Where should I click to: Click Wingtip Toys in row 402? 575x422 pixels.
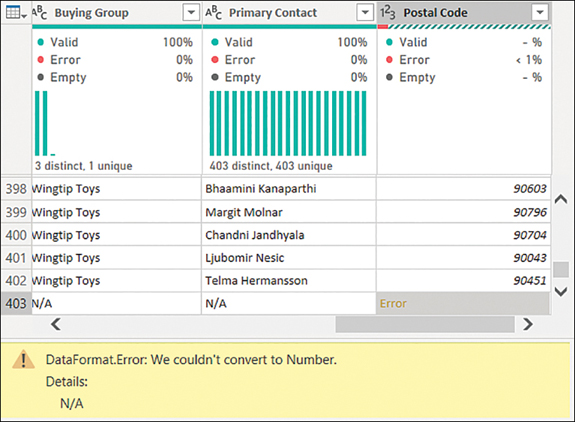click(117, 281)
